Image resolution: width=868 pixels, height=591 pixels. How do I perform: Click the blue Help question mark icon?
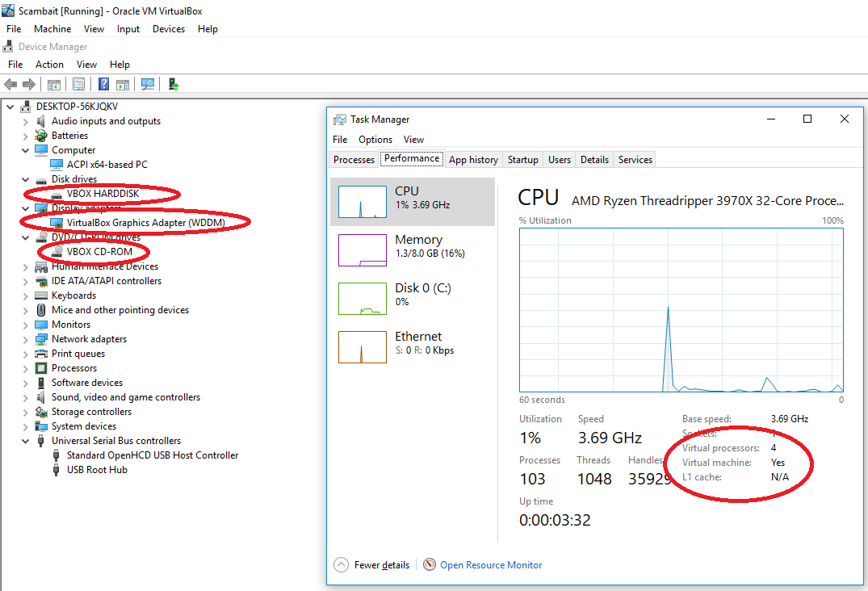(103, 84)
